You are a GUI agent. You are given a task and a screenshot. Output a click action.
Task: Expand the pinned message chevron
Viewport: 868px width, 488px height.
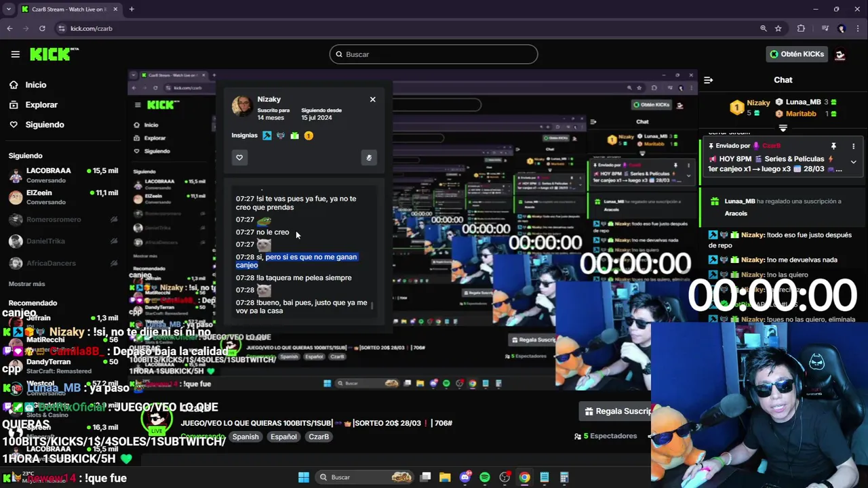coord(853,162)
